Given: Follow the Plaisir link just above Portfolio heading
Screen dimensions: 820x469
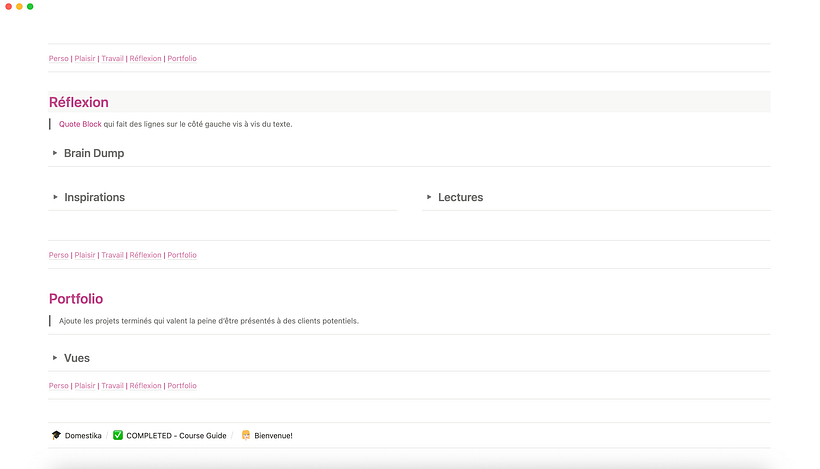Looking at the screenshot, I should point(85,255).
